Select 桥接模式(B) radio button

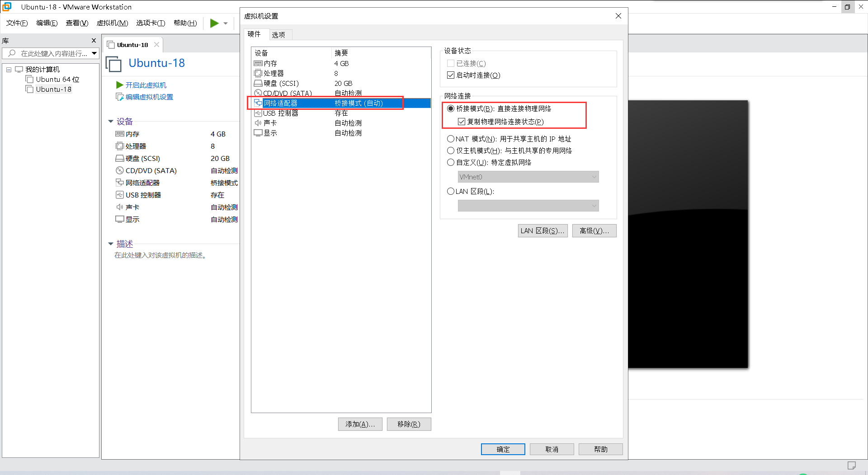click(x=451, y=108)
